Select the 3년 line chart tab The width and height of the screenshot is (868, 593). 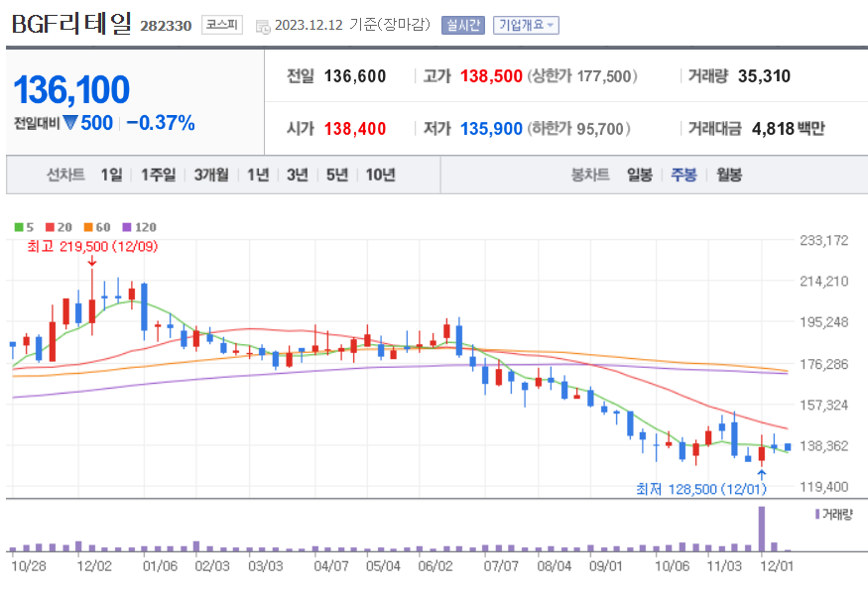pyautogui.click(x=298, y=175)
